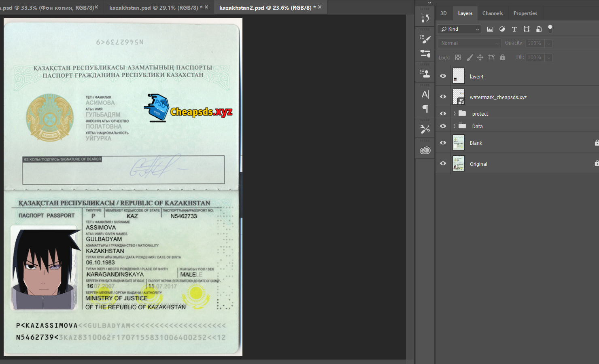Image resolution: width=599 pixels, height=364 pixels.
Task: Open the Clone Source panel icon
Action: click(x=425, y=74)
